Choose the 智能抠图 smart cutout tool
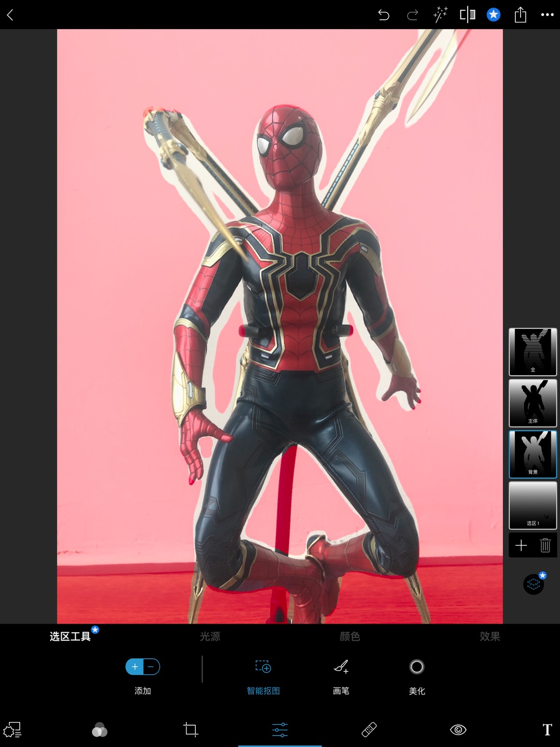 click(x=263, y=676)
